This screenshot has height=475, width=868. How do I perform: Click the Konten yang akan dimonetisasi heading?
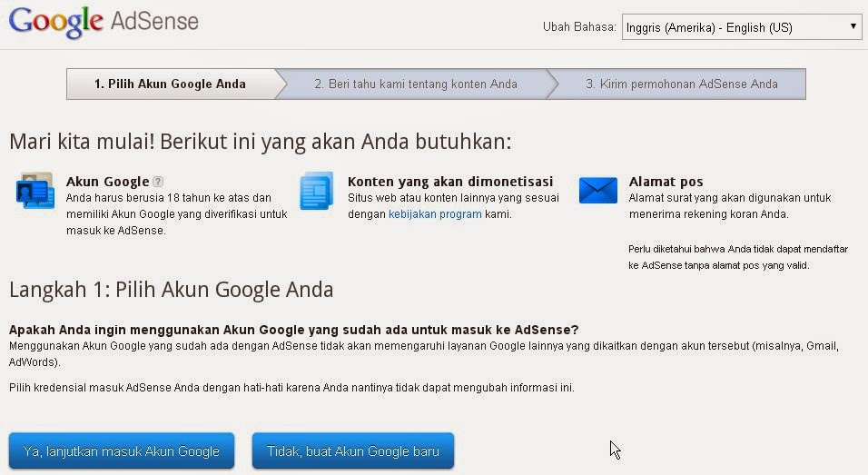coord(450,182)
